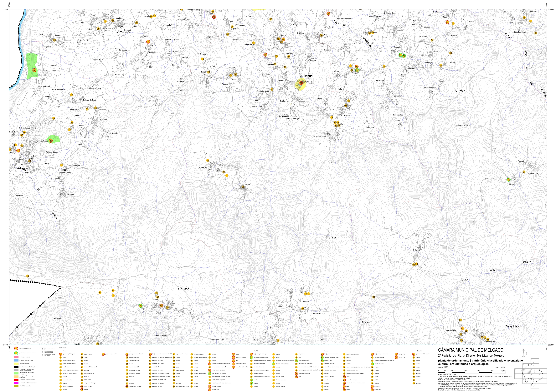This screenshot has width=556, height=392.
Task: Select green-ringed marker 04 west of Cousso village
Action: tap(140, 306)
